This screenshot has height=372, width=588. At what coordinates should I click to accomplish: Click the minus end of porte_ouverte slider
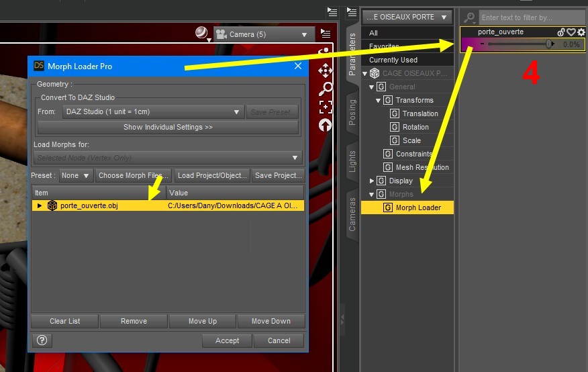482,44
